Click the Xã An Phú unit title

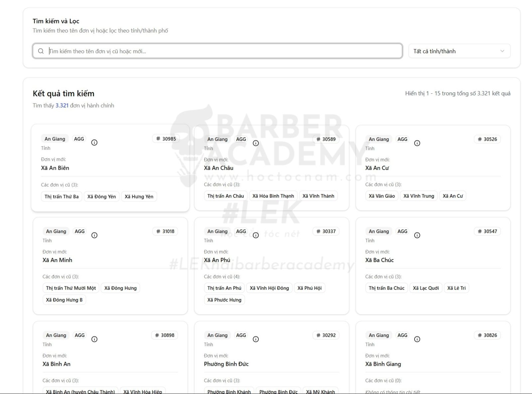[217, 260]
